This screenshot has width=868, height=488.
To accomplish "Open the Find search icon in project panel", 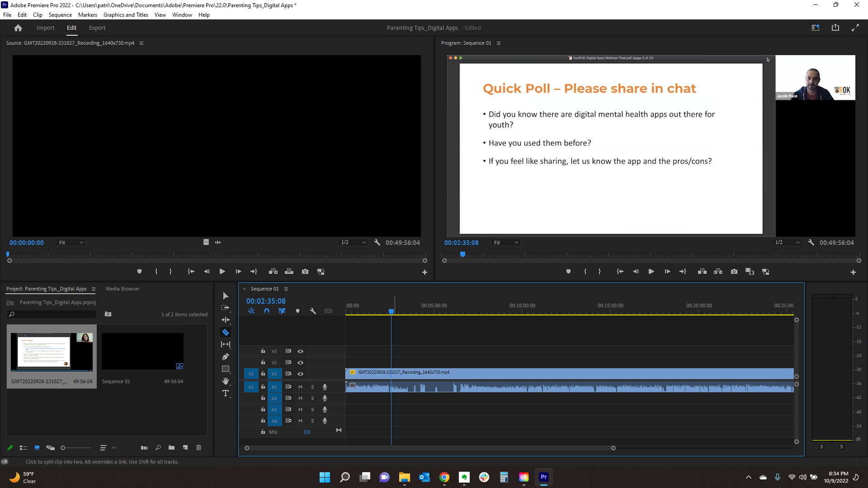I will (158, 447).
